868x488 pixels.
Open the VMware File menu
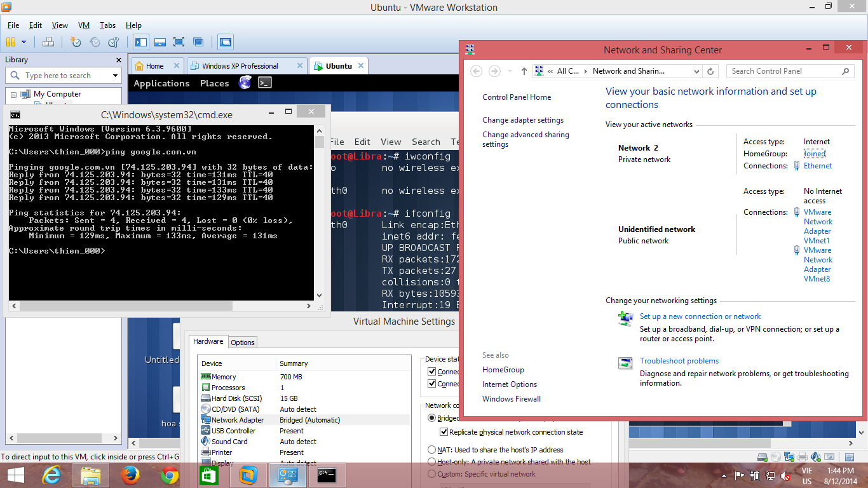[13, 25]
